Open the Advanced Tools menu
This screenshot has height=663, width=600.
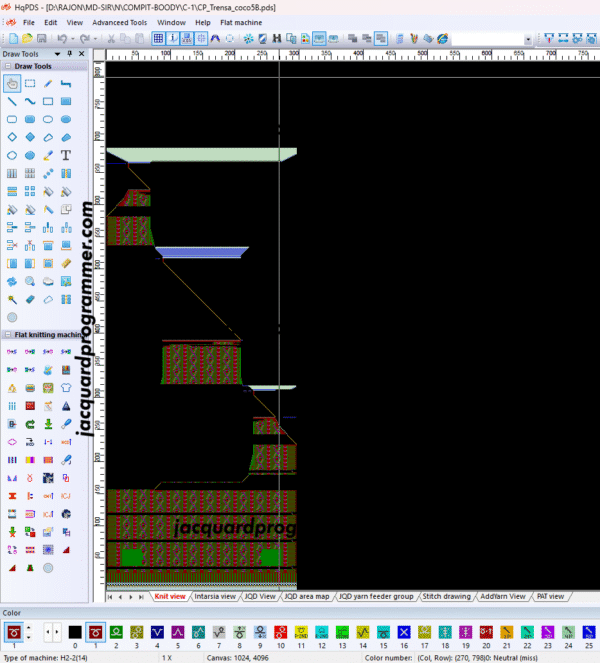(x=119, y=22)
